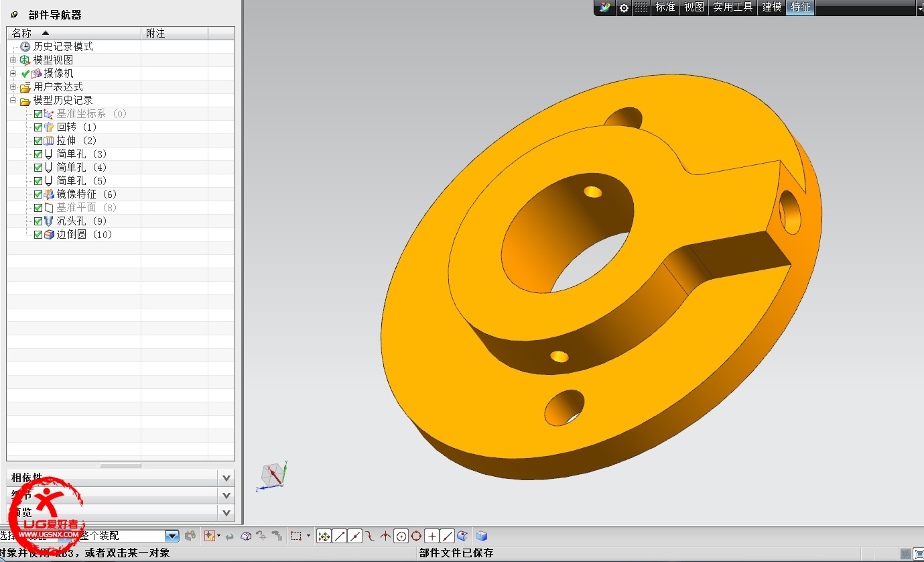Image resolution: width=924 pixels, height=562 pixels.
Task: Toggle the existing point plus snap icon
Action: (432, 536)
